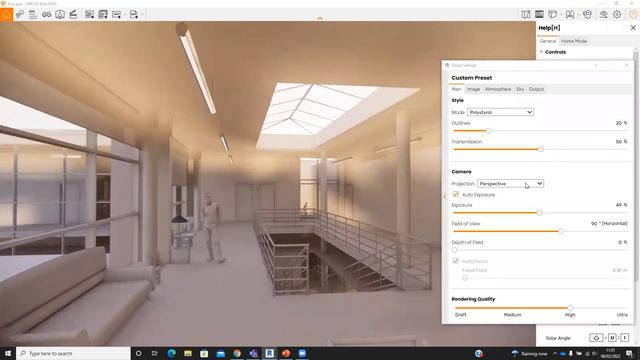The width and height of the screenshot is (640, 360).
Task: Click the BIM cube icon
Action: (x=552, y=14)
